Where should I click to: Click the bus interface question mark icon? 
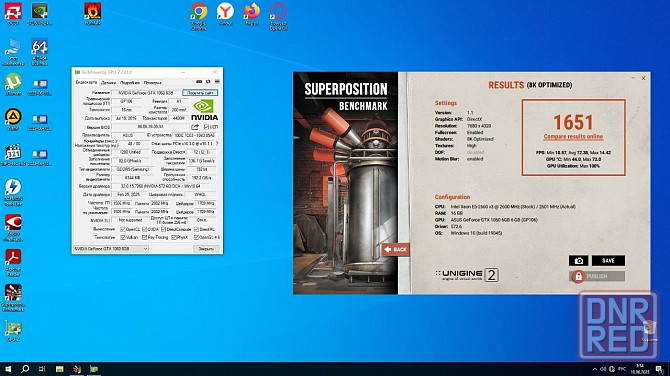tap(217, 144)
